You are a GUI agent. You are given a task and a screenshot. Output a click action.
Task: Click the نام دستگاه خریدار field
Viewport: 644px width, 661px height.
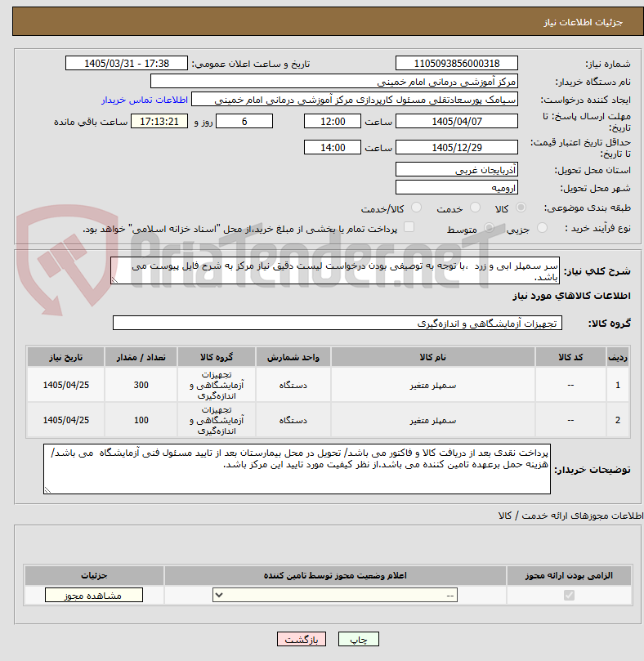coord(334,82)
